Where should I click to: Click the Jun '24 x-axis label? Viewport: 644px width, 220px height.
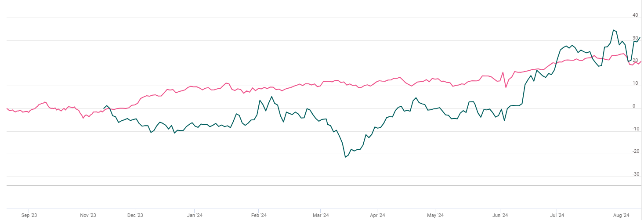coord(500,215)
